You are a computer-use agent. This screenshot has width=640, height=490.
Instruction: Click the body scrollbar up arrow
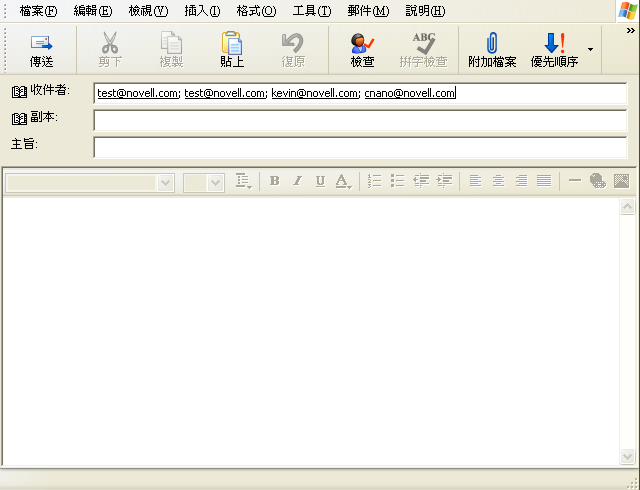pyautogui.click(x=627, y=207)
